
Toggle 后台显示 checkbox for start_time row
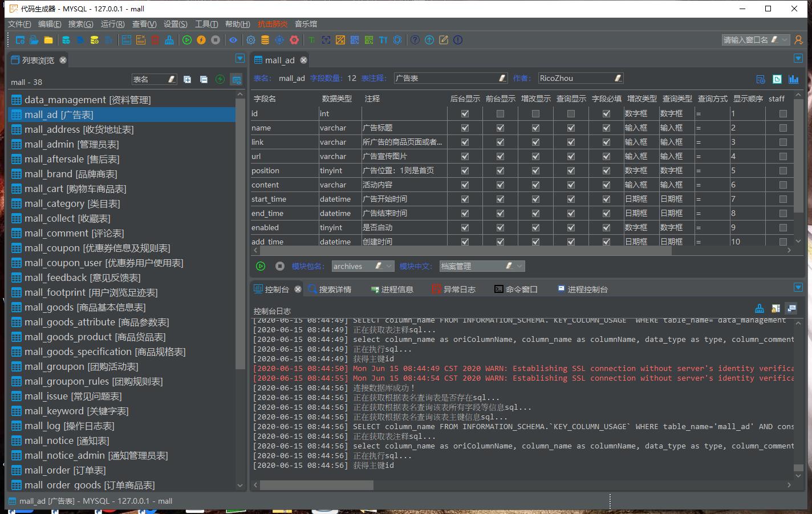[x=465, y=199]
